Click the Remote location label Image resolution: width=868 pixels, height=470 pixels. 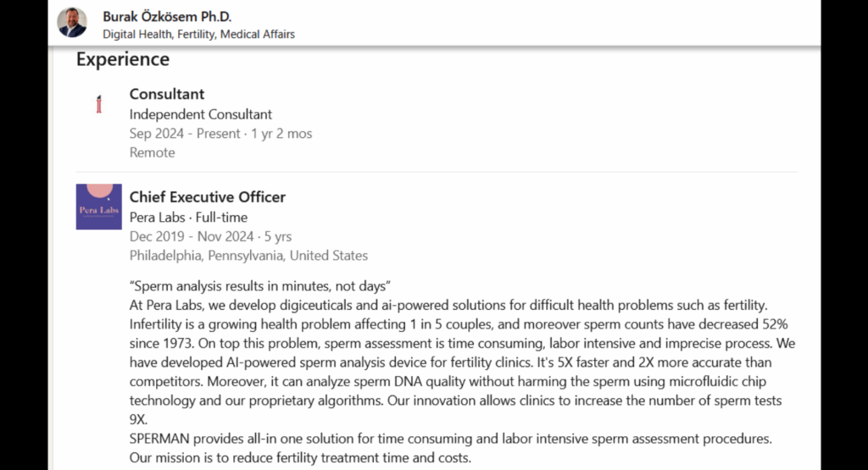click(153, 152)
